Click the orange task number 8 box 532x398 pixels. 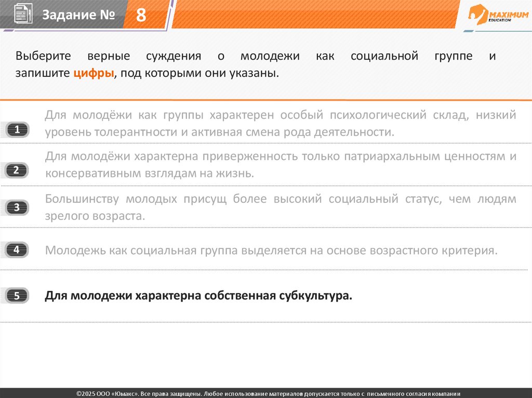coord(141,15)
